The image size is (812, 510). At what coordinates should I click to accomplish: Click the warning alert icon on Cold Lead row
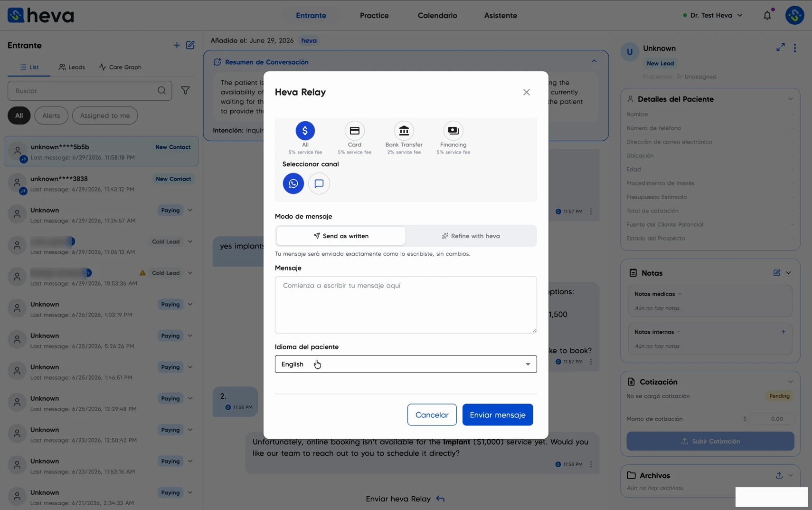click(142, 273)
